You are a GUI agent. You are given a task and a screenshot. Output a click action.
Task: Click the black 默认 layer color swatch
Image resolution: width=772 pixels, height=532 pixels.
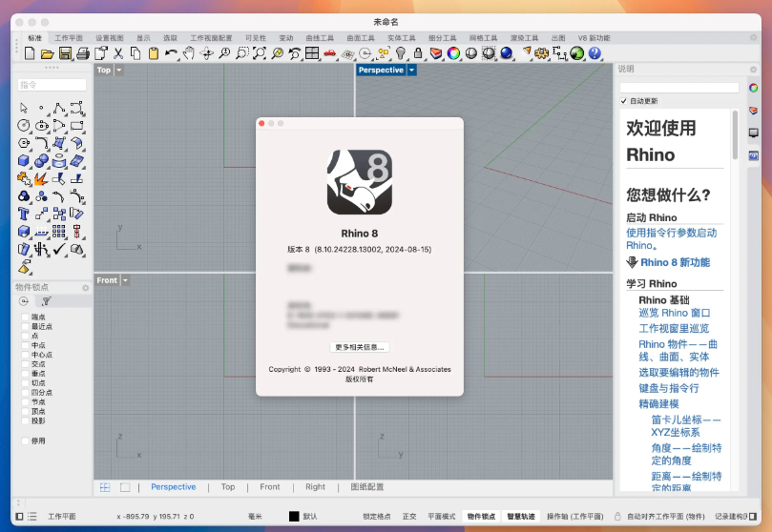294,516
